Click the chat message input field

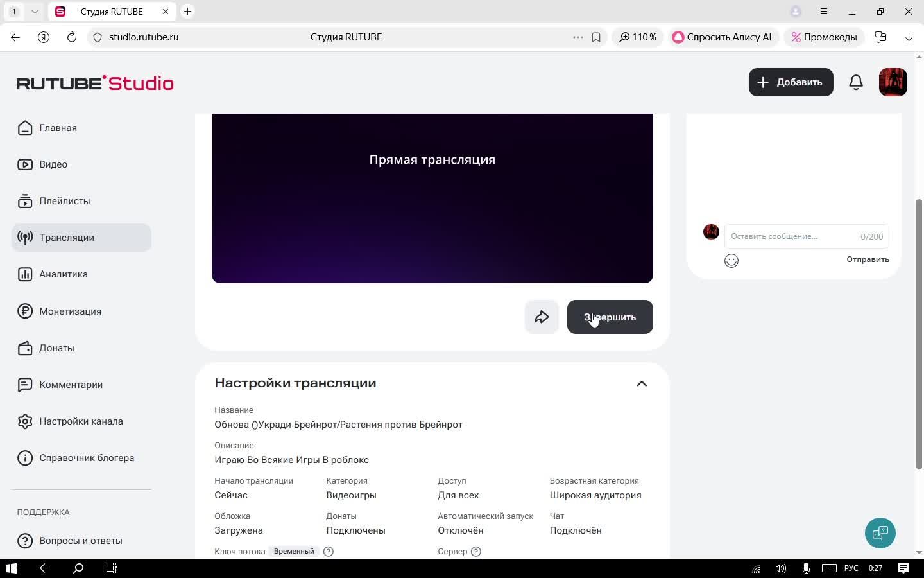click(807, 236)
